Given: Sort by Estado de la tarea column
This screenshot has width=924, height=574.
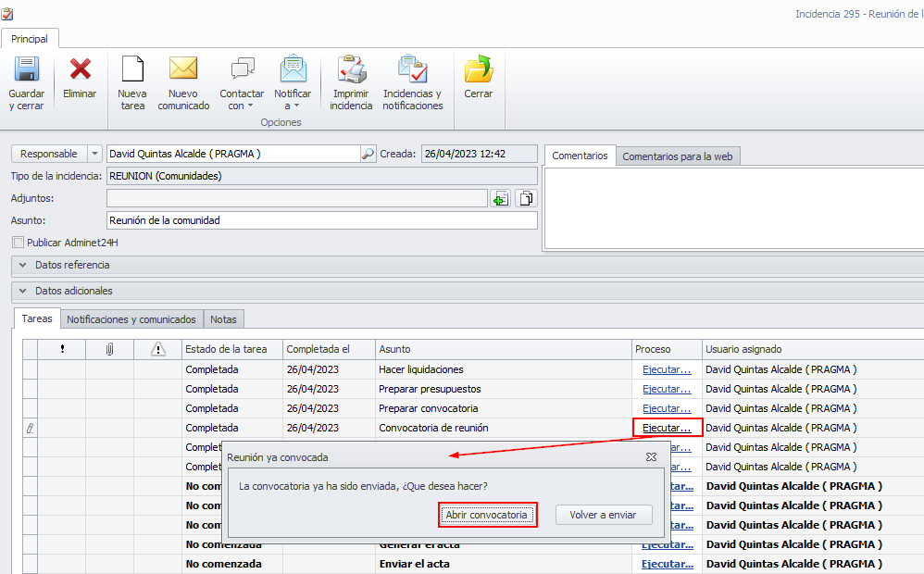Looking at the screenshot, I should pos(232,349).
